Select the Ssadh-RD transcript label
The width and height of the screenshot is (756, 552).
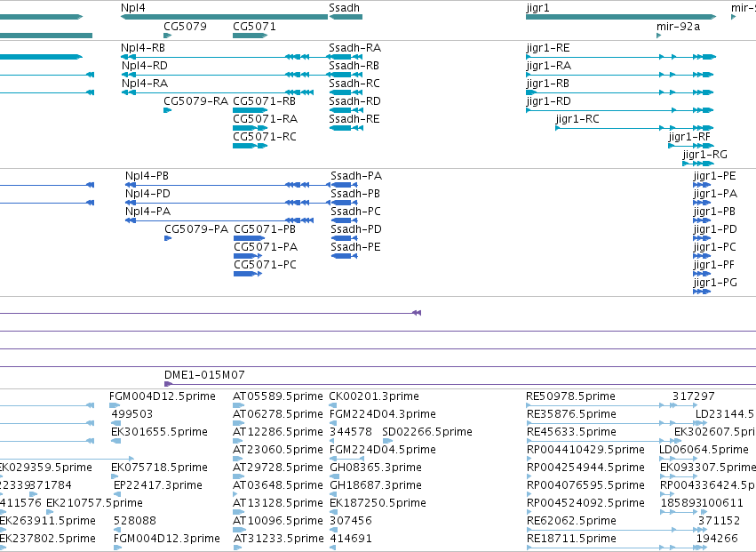coord(354,101)
